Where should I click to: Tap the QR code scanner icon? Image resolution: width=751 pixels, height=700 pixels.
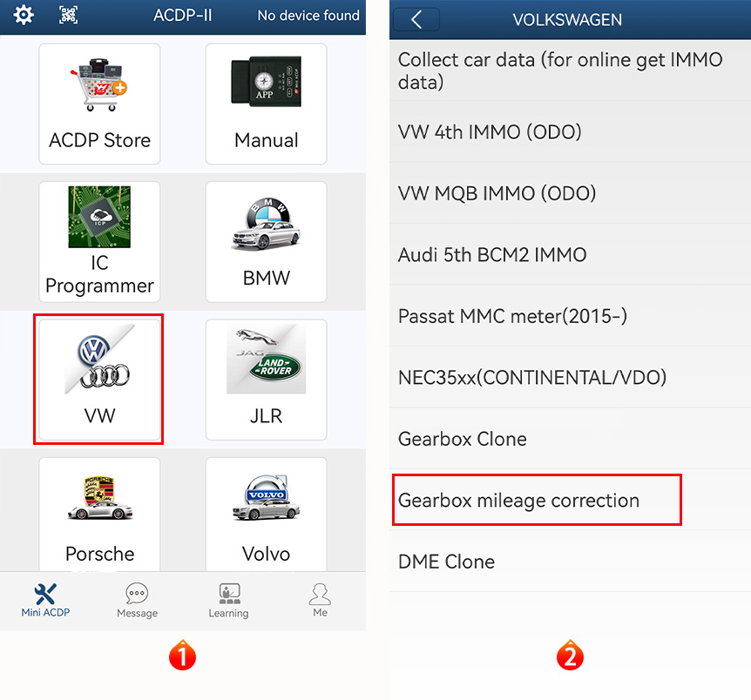[70, 15]
